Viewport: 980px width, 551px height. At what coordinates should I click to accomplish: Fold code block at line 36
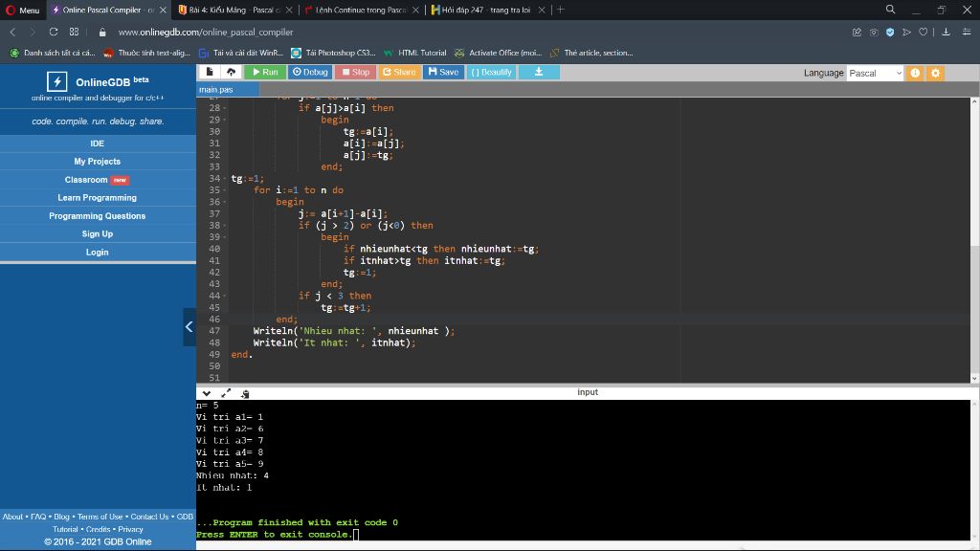coord(225,202)
